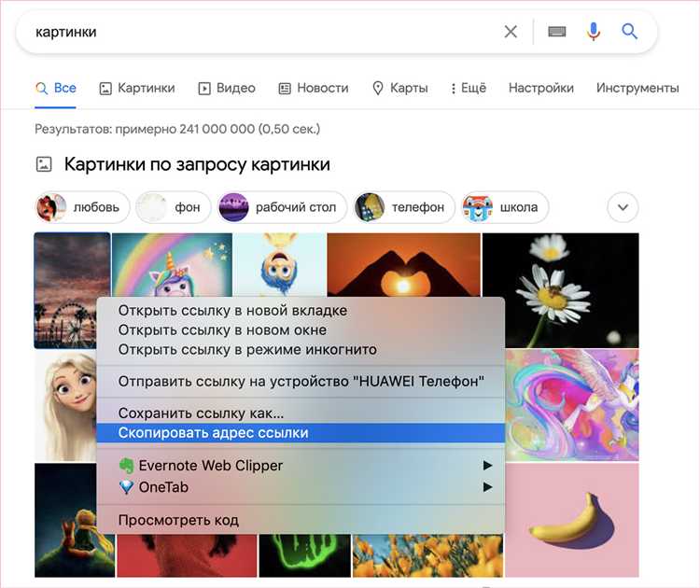
Task: Expand the Evernote Web Clipper submenu arrow
Action: point(486,466)
